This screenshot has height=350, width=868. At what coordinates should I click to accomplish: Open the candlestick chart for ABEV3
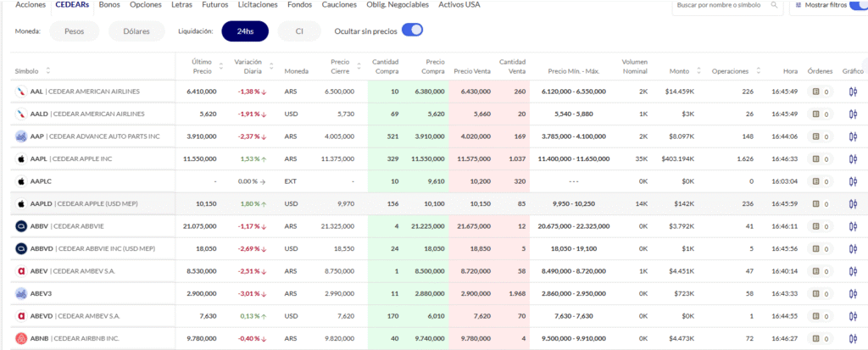pyautogui.click(x=854, y=294)
